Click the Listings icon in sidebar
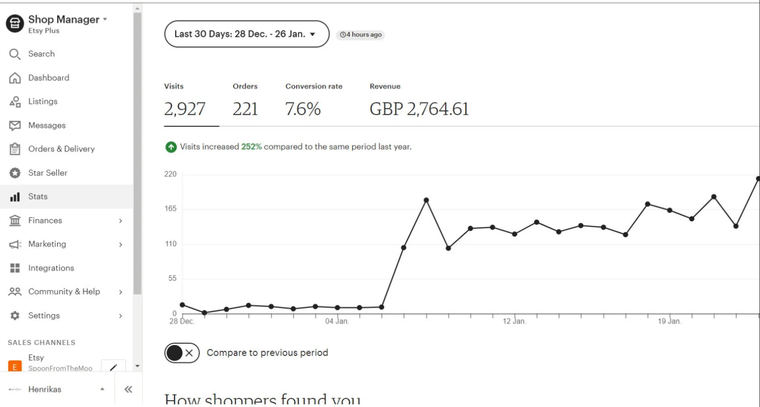The height and width of the screenshot is (407, 760). (x=15, y=102)
